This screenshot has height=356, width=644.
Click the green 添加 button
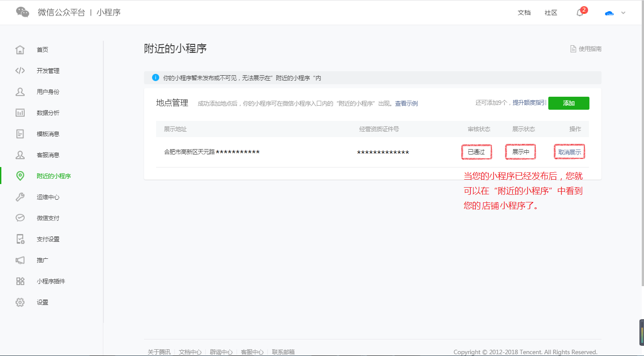568,103
